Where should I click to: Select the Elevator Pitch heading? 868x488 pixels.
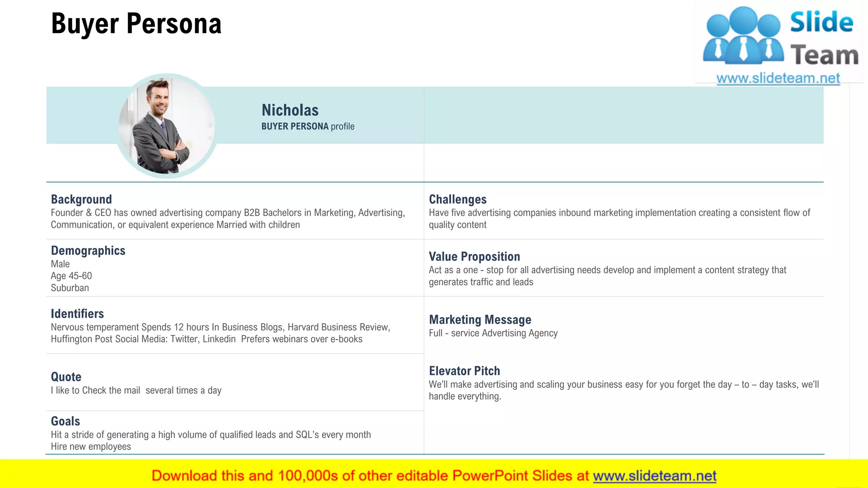click(464, 371)
